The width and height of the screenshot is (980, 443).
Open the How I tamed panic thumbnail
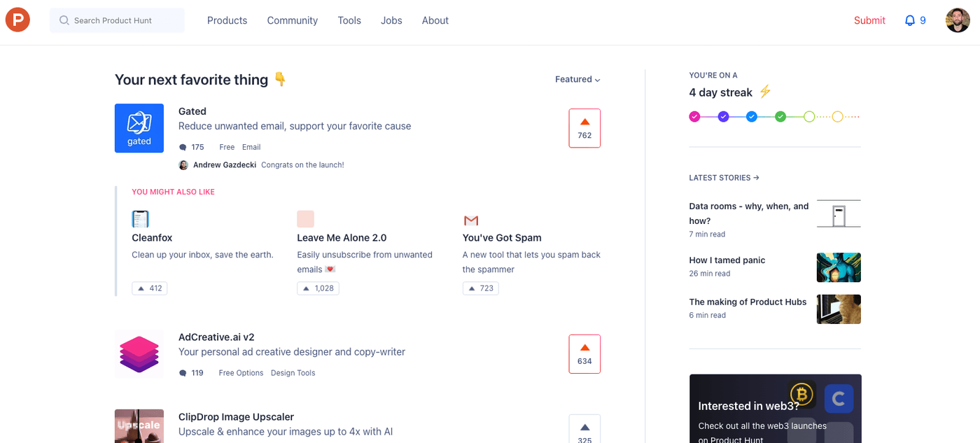pyautogui.click(x=839, y=267)
